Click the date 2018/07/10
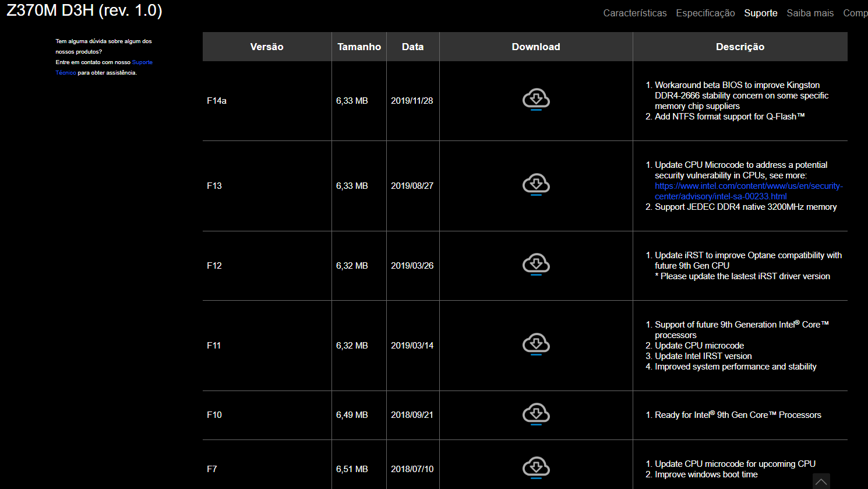This screenshot has height=489, width=868. click(412, 469)
